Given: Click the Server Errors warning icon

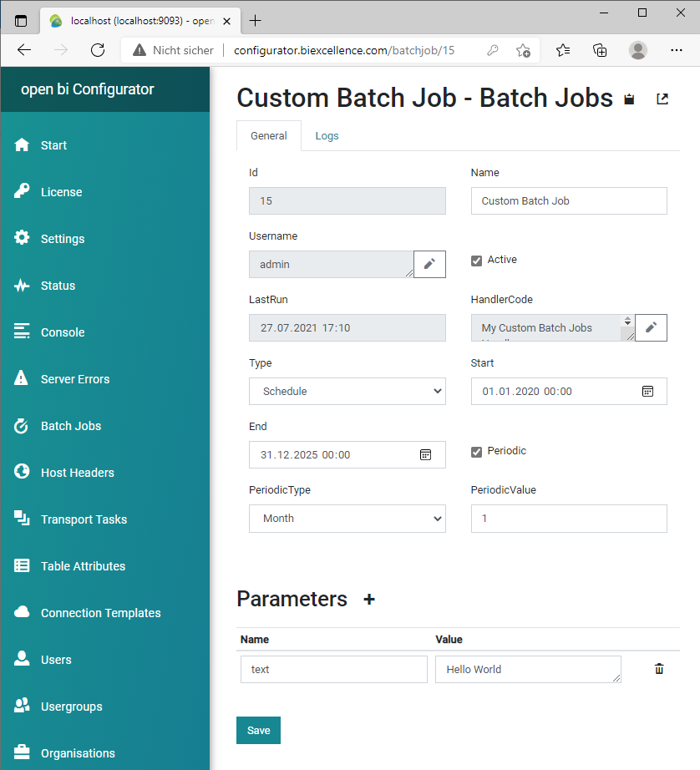Looking at the screenshot, I should [22, 378].
